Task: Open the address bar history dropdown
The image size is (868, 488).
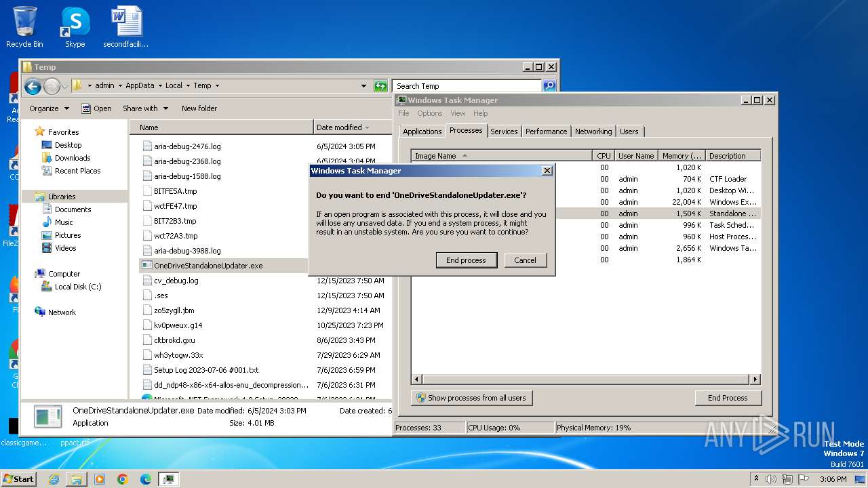Action: (364, 86)
